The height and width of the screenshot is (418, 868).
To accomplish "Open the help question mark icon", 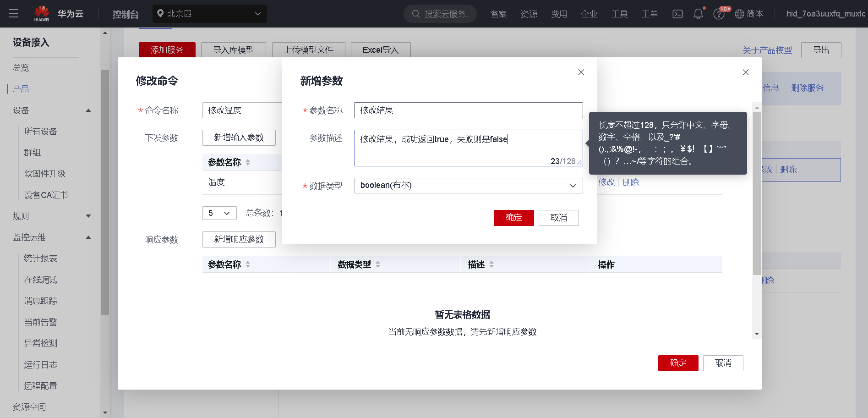I will 719,14.
